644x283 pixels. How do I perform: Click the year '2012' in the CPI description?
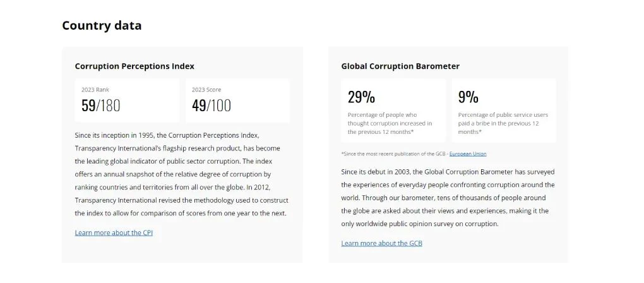[264, 186]
